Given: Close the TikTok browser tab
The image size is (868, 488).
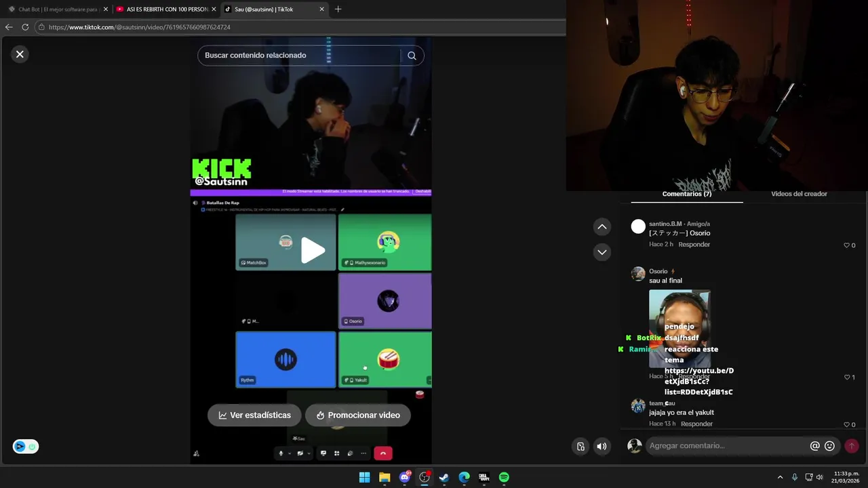Looking at the screenshot, I should (x=321, y=9).
